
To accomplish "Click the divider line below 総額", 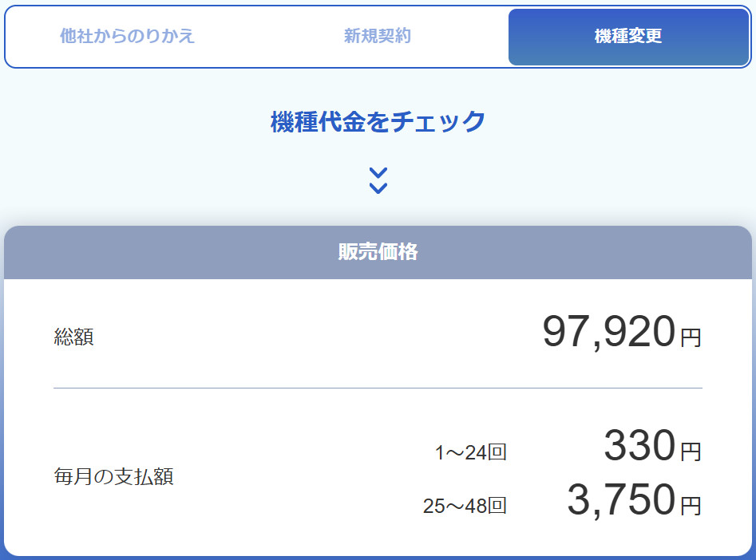I will tap(378, 388).
